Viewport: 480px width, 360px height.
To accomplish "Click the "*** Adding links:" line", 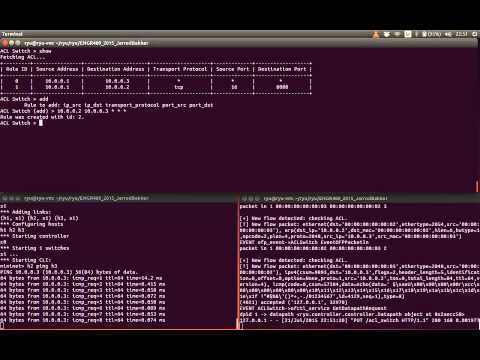I will (26, 212).
